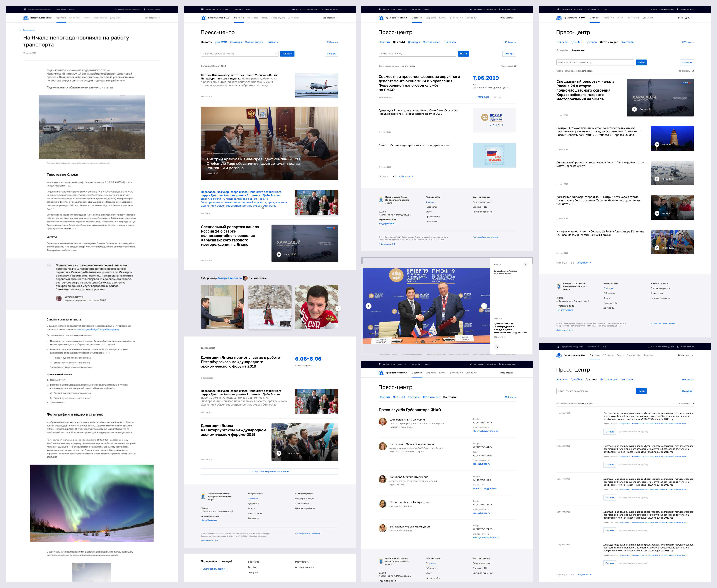
Task: Click the ЯНАО coat-of-arms logo on the Фото и видео page
Action: point(559,18)
